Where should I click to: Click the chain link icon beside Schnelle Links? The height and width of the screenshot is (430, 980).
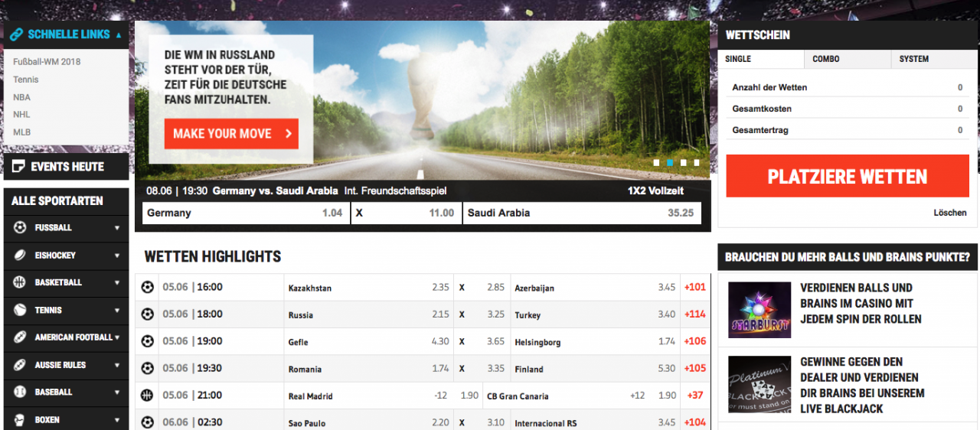coord(16,34)
